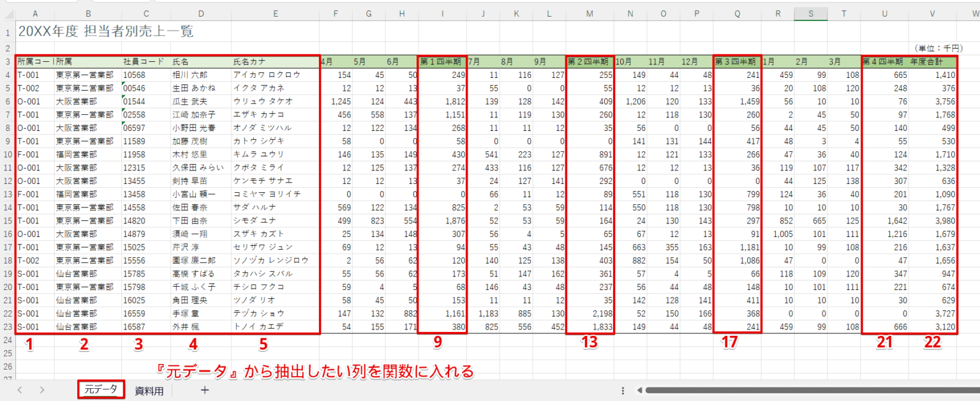Click the F-001 code cell in 小宮山 頼一's row

click(34, 194)
